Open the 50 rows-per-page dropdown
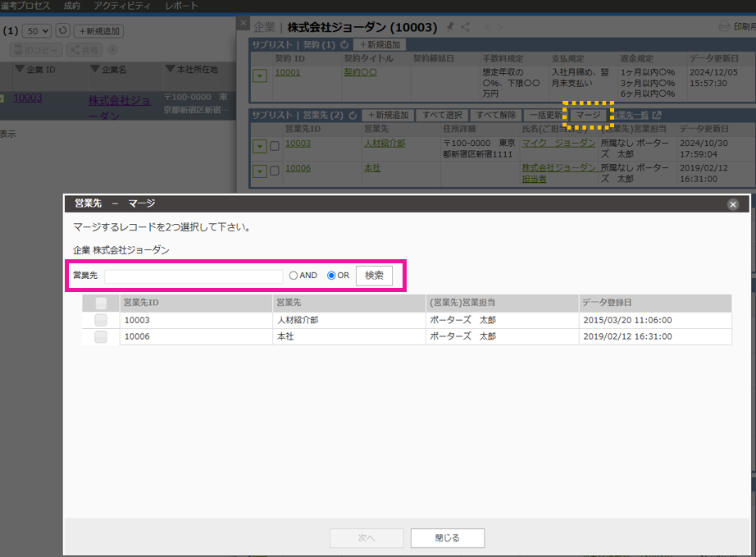 coord(37,31)
